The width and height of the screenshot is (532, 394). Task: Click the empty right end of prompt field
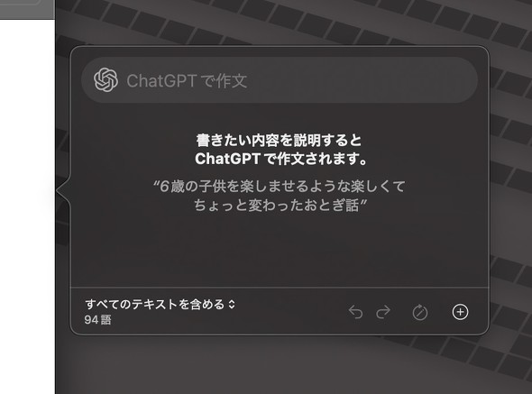[x=373, y=80]
